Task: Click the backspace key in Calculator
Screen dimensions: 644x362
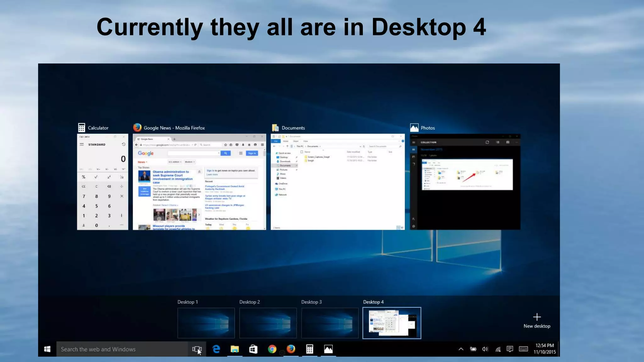Action: pos(109,186)
